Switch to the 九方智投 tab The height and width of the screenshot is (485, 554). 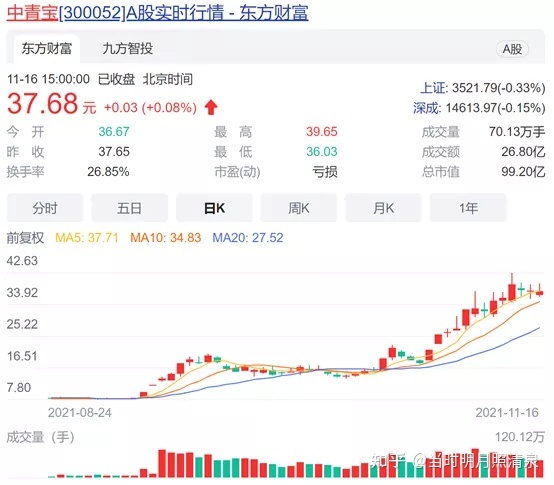[128, 48]
